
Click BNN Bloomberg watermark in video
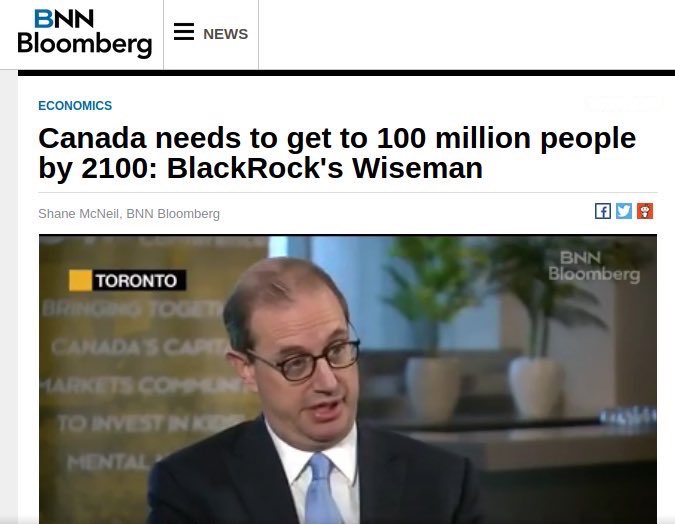click(x=594, y=267)
